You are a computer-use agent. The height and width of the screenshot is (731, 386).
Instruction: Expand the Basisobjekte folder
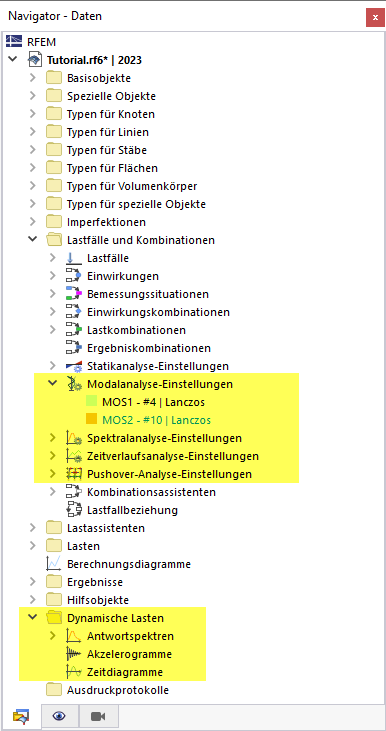33,78
